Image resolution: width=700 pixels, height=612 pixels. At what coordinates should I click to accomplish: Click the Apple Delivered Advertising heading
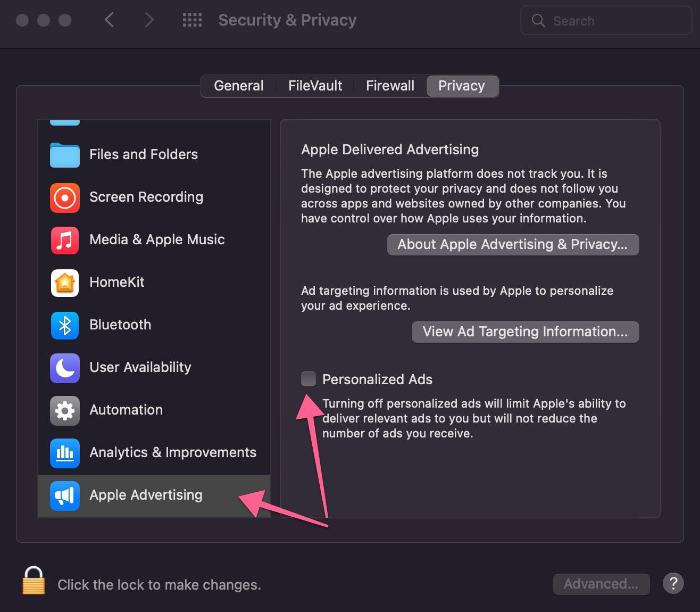click(x=390, y=150)
